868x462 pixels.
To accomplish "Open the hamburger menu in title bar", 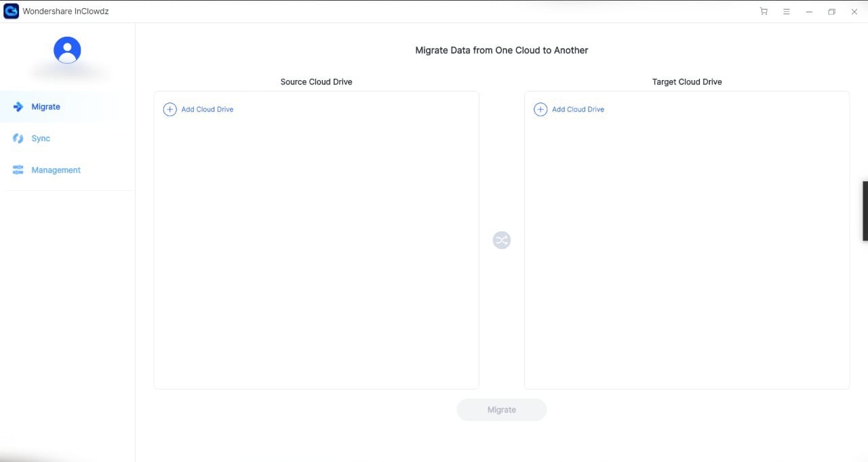I will click(x=786, y=12).
